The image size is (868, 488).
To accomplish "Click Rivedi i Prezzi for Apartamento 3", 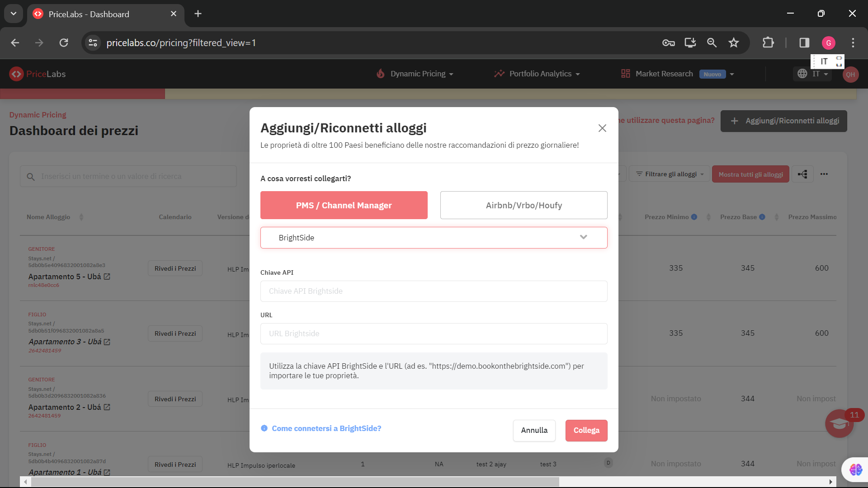I will click(x=175, y=333).
